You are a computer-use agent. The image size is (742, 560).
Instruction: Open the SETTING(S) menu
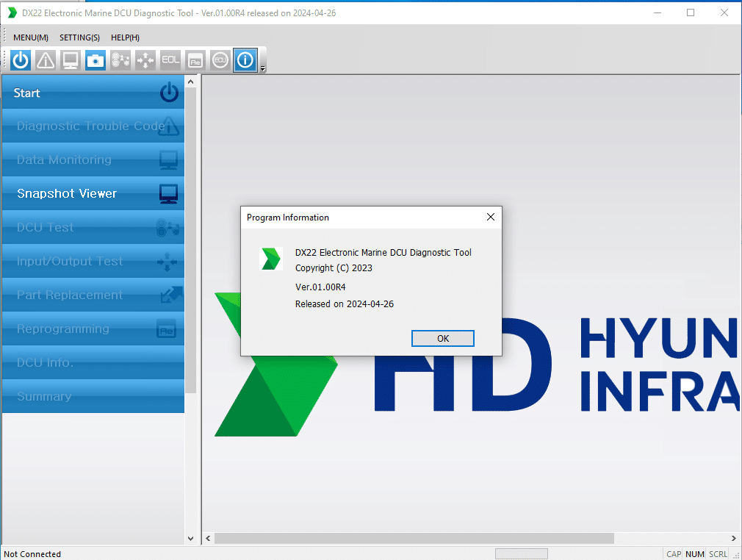79,37
